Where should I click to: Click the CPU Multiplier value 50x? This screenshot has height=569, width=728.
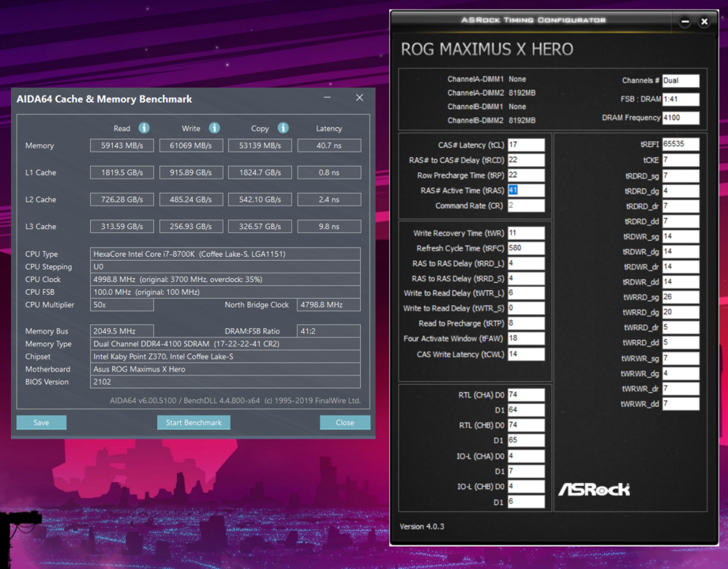(x=122, y=305)
